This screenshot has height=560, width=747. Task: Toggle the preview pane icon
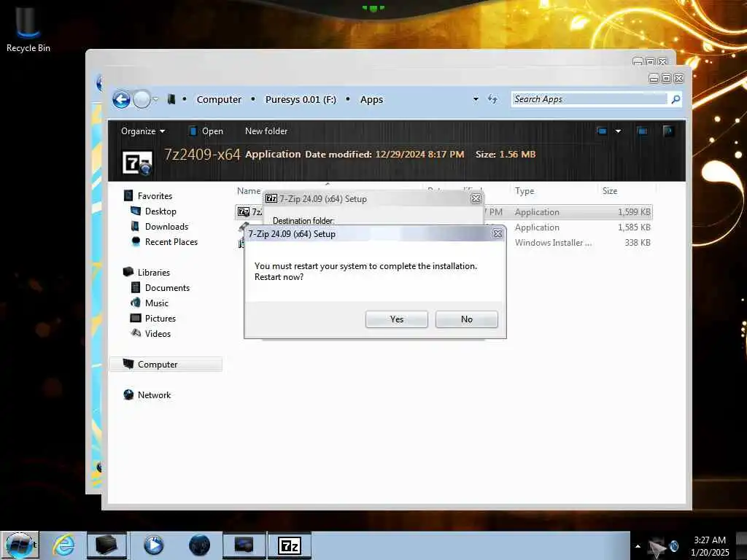pyautogui.click(x=642, y=131)
